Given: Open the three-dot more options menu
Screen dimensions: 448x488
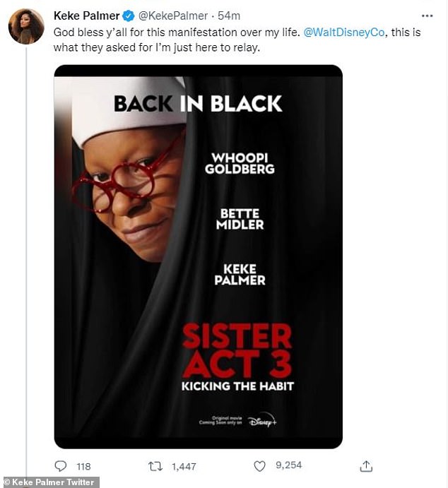Looking at the screenshot, I should (x=427, y=16).
